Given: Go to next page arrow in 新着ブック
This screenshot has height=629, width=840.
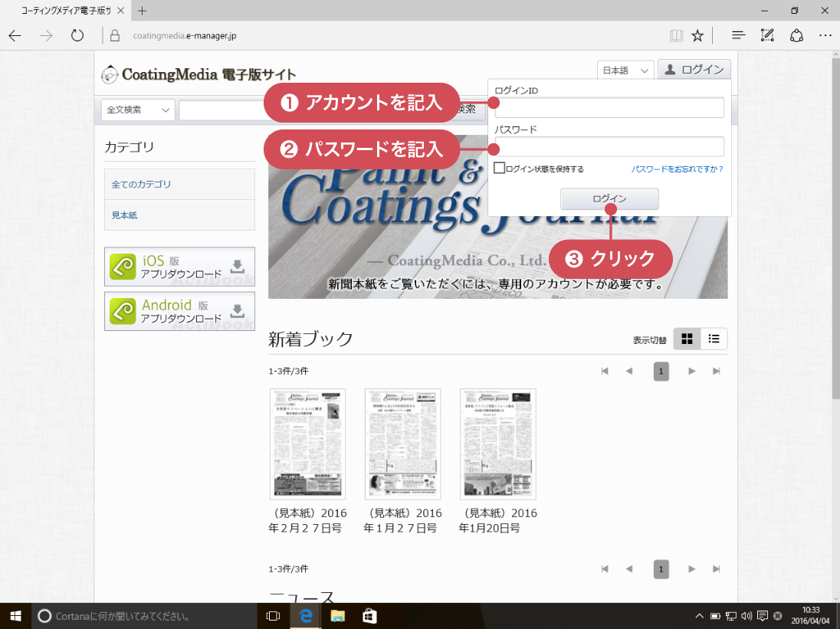Looking at the screenshot, I should (x=691, y=372).
